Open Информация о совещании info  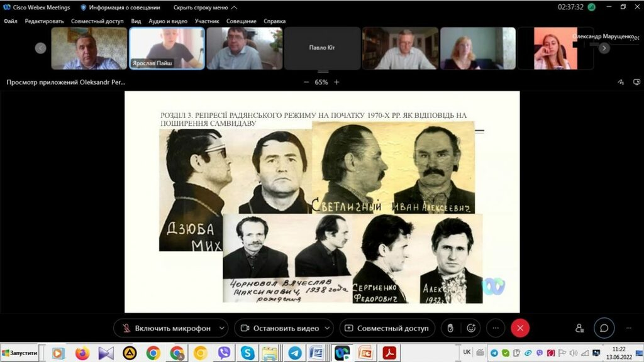(x=120, y=8)
